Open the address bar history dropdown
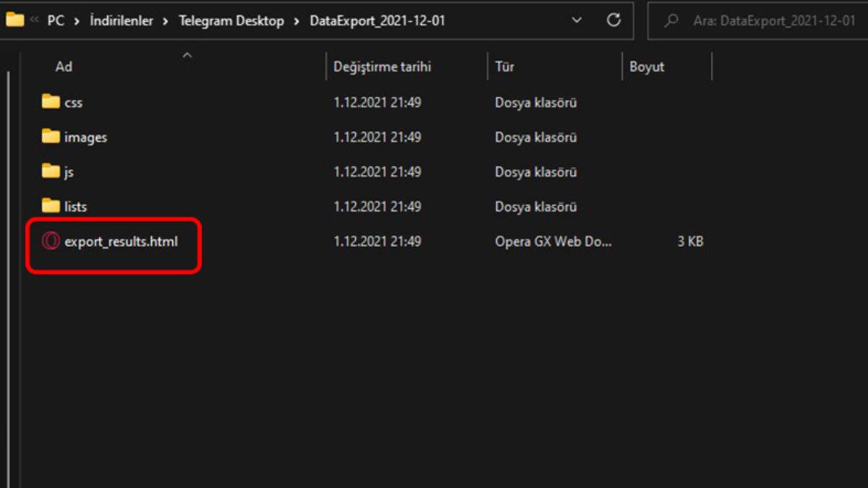The height and width of the screenshot is (488, 868). (x=576, y=20)
